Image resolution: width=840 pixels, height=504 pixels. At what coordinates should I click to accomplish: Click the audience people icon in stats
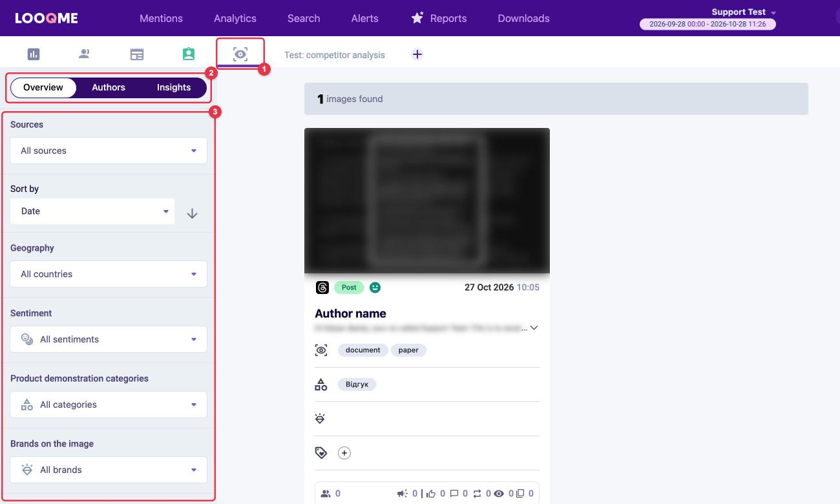point(326,494)
